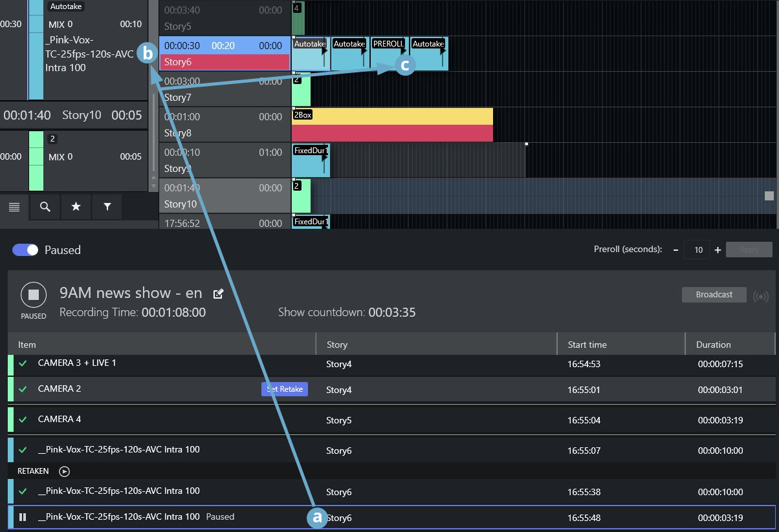Play the RETAKEN section

64,471
